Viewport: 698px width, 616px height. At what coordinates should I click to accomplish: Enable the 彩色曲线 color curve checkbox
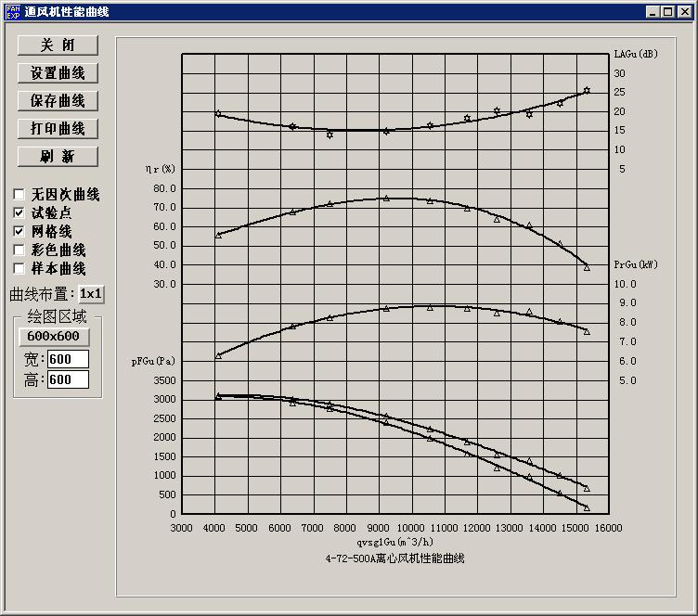(19, 250)
